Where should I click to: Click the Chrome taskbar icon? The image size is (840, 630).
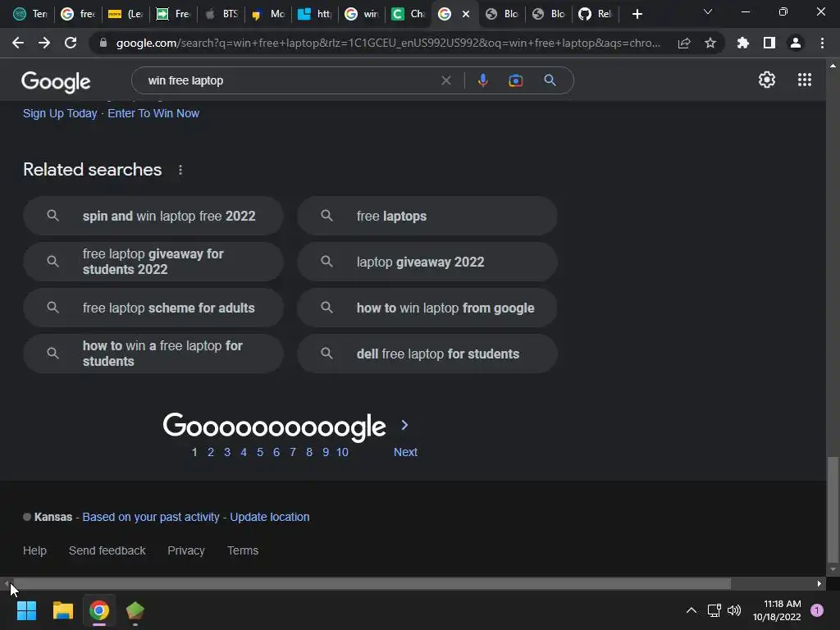[99, 610]
